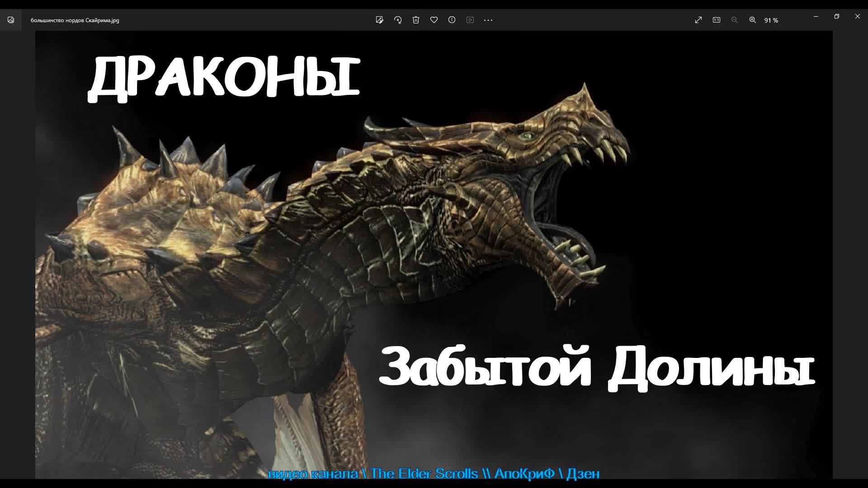Open the Photos app home icon
Image resolution: width=868 pixels, height=488 pixels.
click(x=11, y=20)
